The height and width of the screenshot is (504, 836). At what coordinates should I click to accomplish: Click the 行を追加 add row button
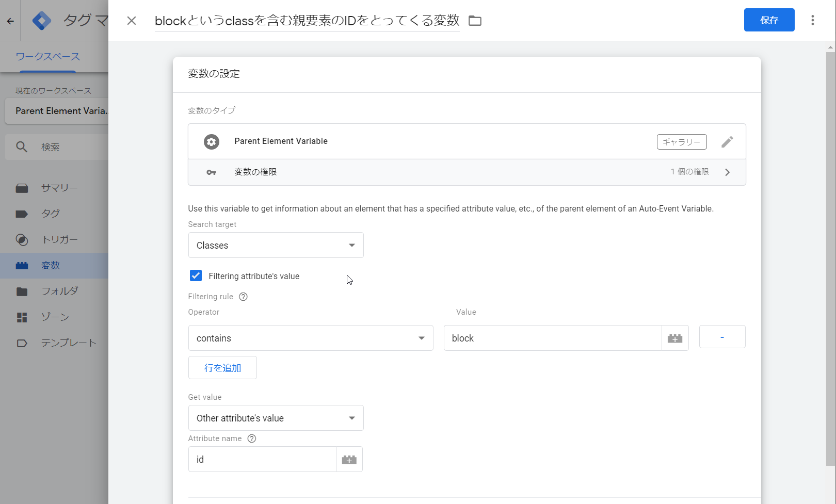[222, 368]
